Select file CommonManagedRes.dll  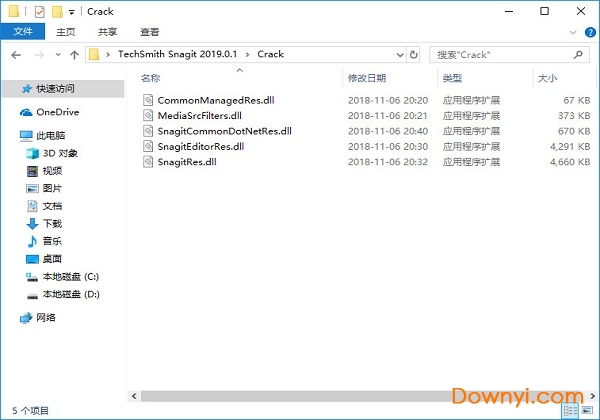coord(216,100)
